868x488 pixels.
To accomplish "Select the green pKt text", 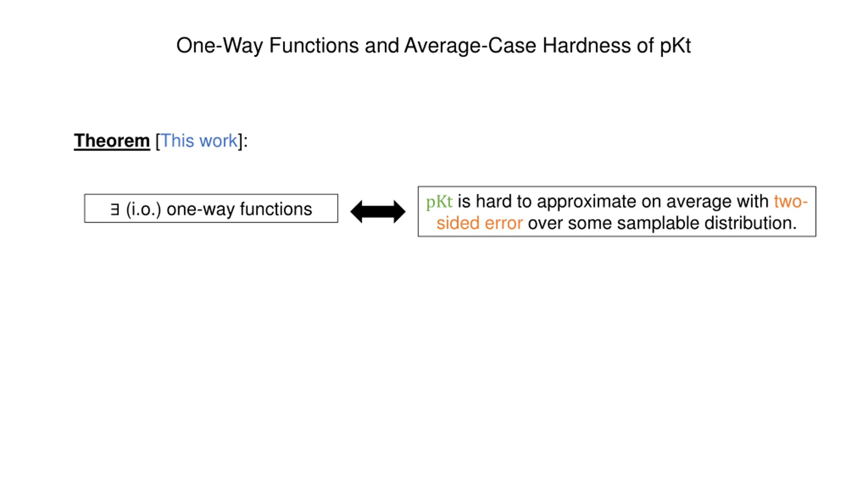I will coord(439,202).
